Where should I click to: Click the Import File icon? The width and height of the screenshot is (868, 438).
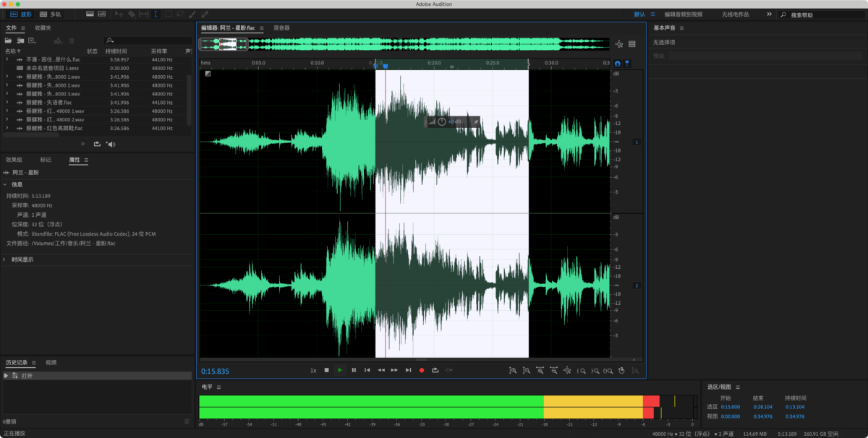[x=20, y=40]
